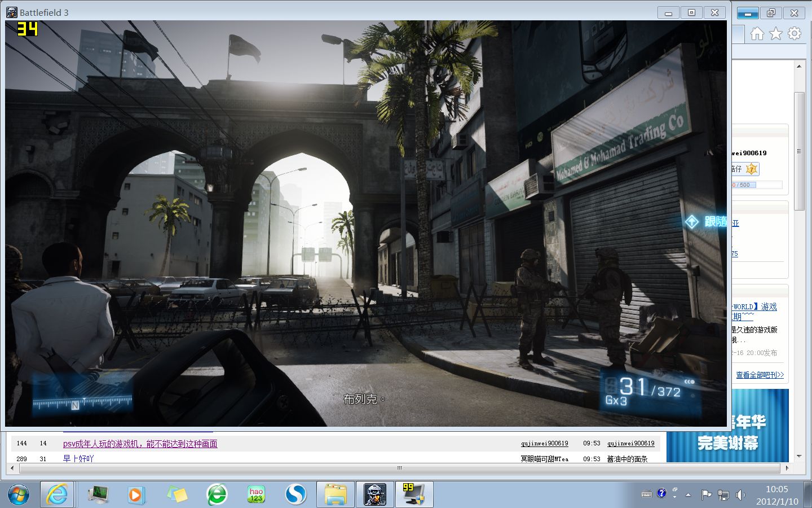
Task: Open the browser Favorites star icon
Action: tap(776, 34)
